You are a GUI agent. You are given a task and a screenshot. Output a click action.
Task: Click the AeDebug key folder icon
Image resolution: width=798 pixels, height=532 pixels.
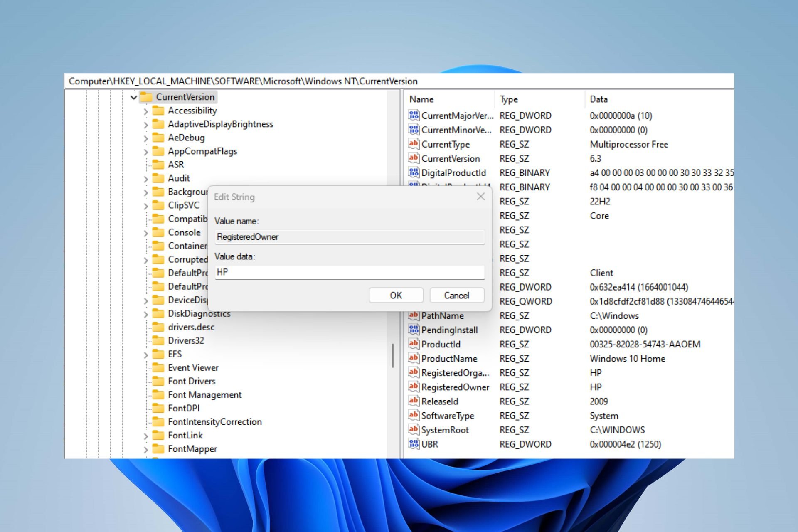[x=158, y=137]
